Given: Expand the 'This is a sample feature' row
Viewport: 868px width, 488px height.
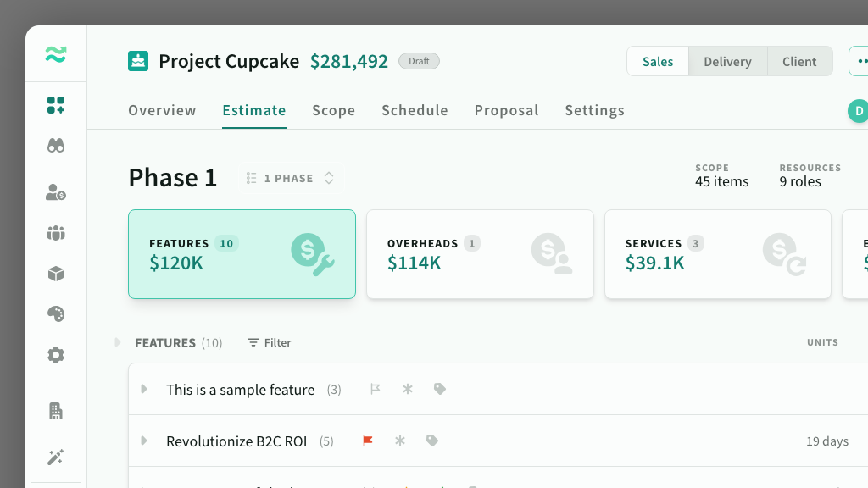Looking at the screenshot, I should (x=144, y=389).
